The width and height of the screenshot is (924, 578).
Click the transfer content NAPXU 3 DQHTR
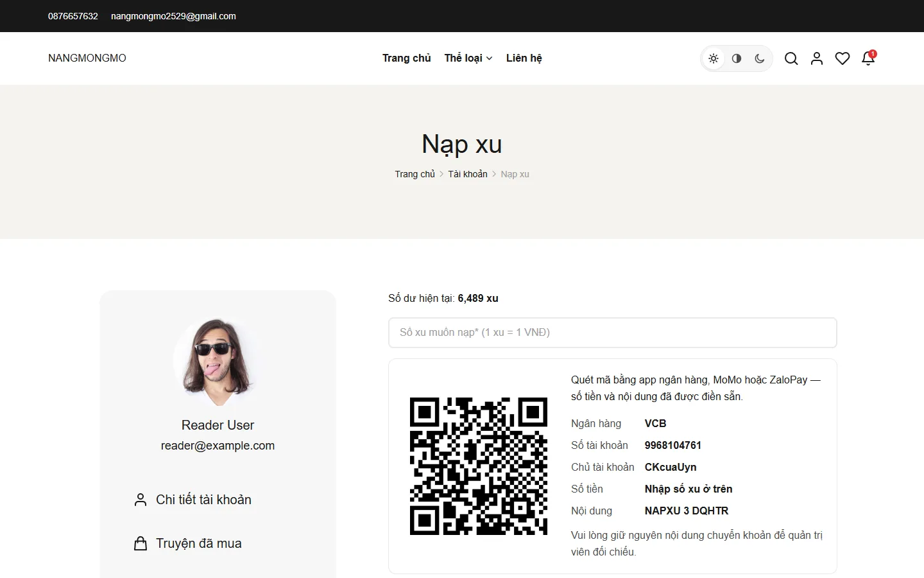click(x=687, y=511)
